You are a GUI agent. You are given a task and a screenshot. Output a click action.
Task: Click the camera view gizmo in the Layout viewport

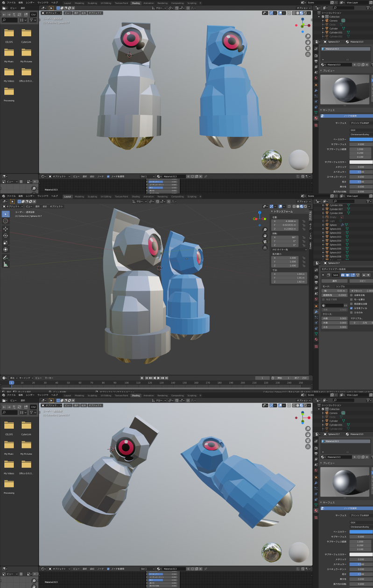point(265,242)
